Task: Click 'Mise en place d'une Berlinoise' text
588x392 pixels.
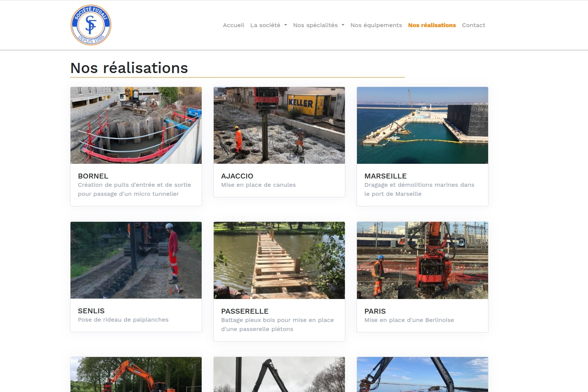Action: [x=409, y=320]
